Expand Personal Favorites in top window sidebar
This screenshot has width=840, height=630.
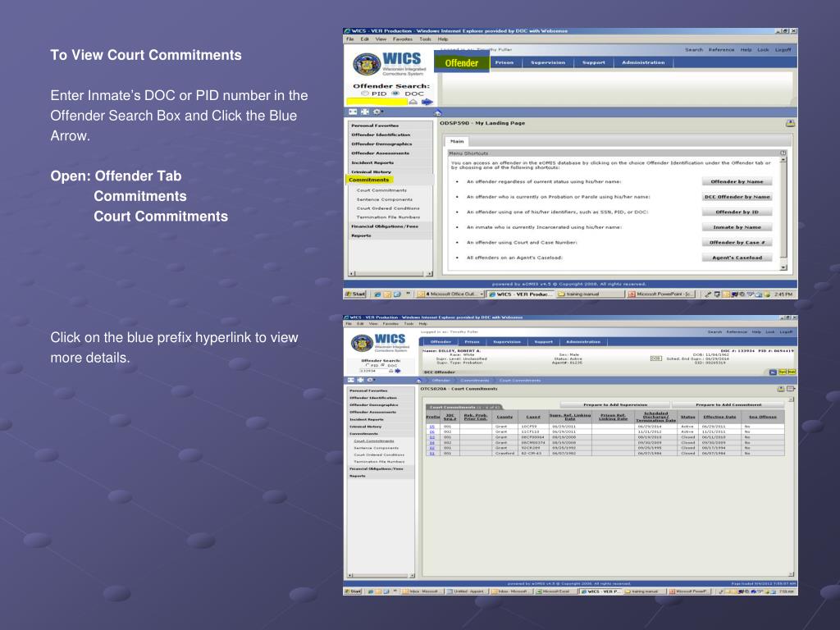375,126
